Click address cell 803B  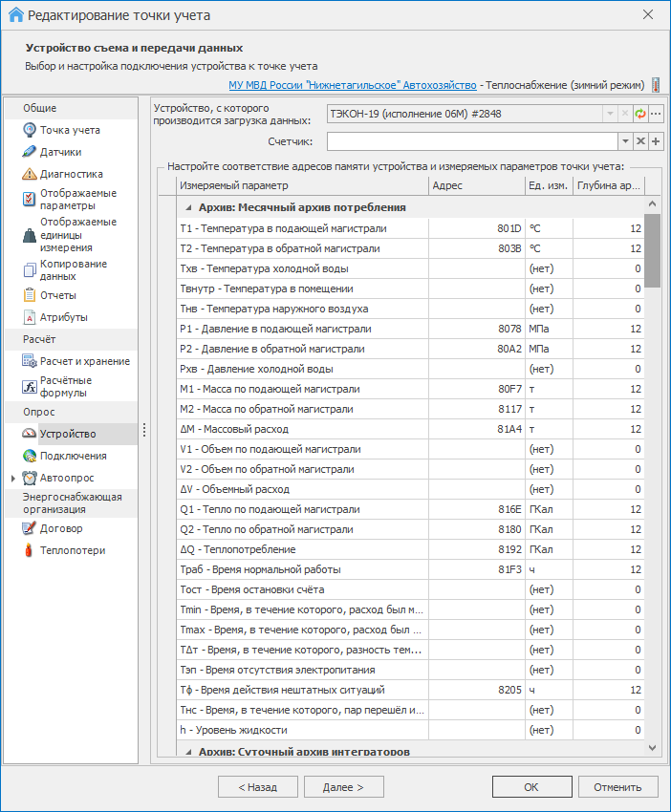click(x=476, y=248)
